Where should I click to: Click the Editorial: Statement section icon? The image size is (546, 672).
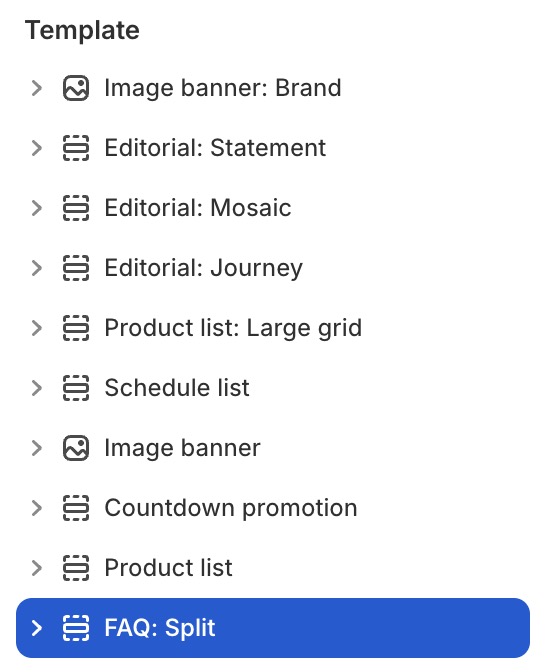[76, 148]
